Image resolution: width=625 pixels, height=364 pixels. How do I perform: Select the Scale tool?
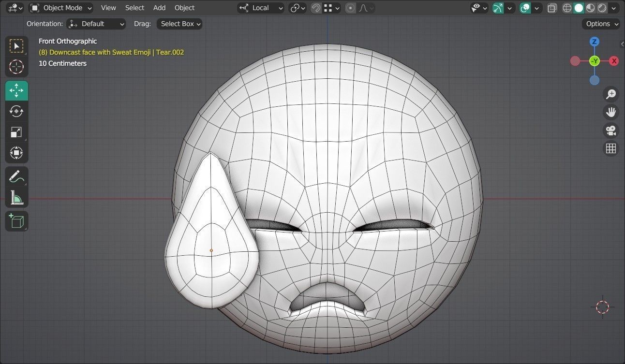click(16, 132)
